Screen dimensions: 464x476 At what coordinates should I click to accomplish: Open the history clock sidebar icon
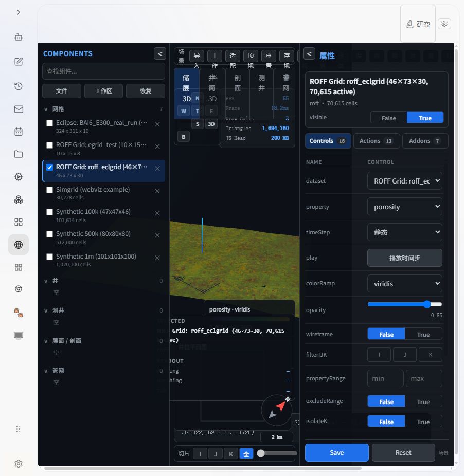coord(19,86)
